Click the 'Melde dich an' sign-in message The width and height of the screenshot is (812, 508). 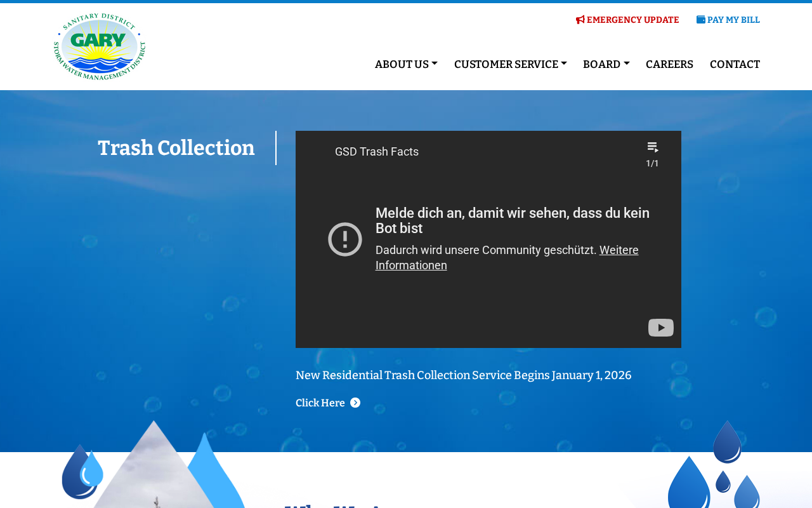pos(513,220)
